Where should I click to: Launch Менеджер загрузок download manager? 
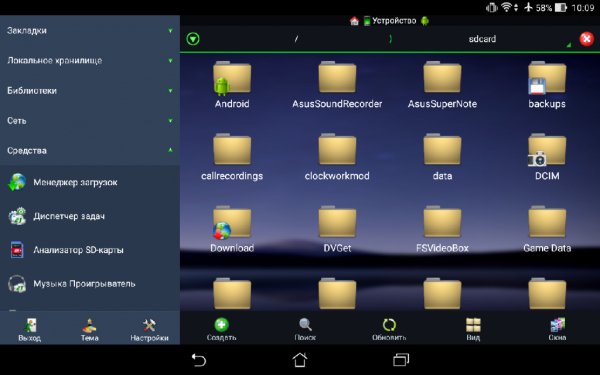pyautogui.click(x=90, y=182)
